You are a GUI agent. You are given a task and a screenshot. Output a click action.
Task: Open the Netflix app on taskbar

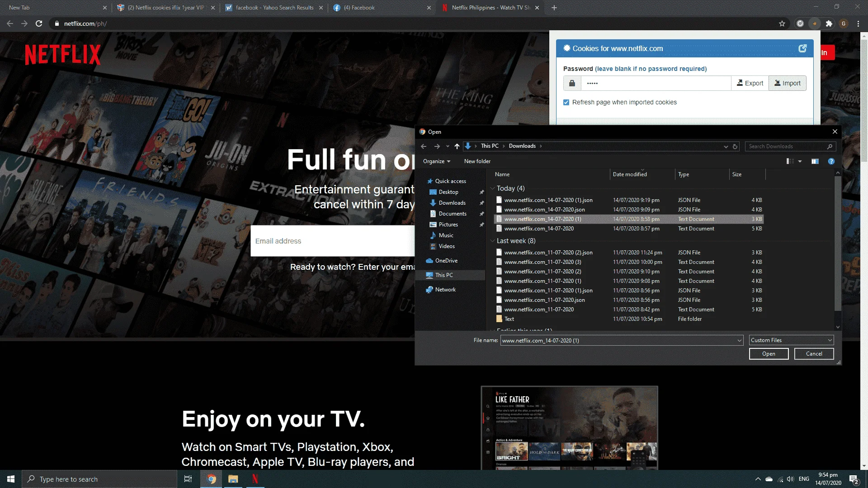point(255,479)
